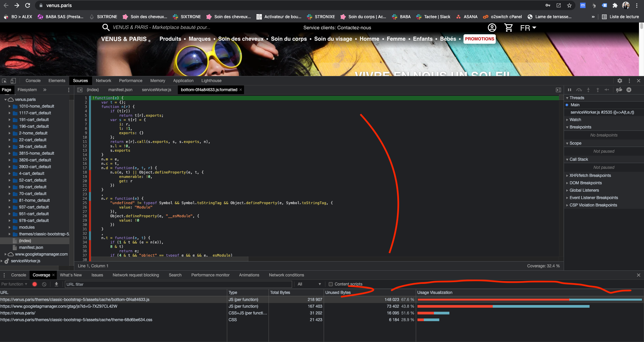644x342 pixels.
Task: Open the All type filter dropdown
Action: [x=309, y=284]
